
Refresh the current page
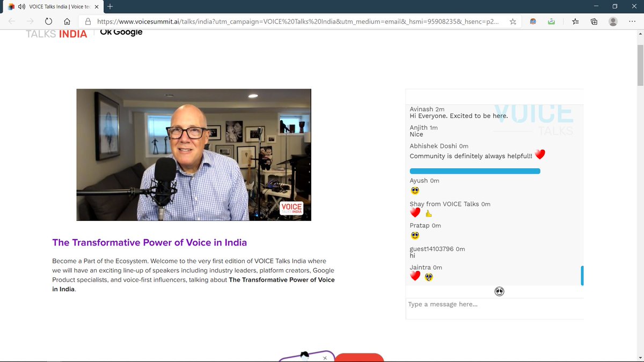point(48,21)
